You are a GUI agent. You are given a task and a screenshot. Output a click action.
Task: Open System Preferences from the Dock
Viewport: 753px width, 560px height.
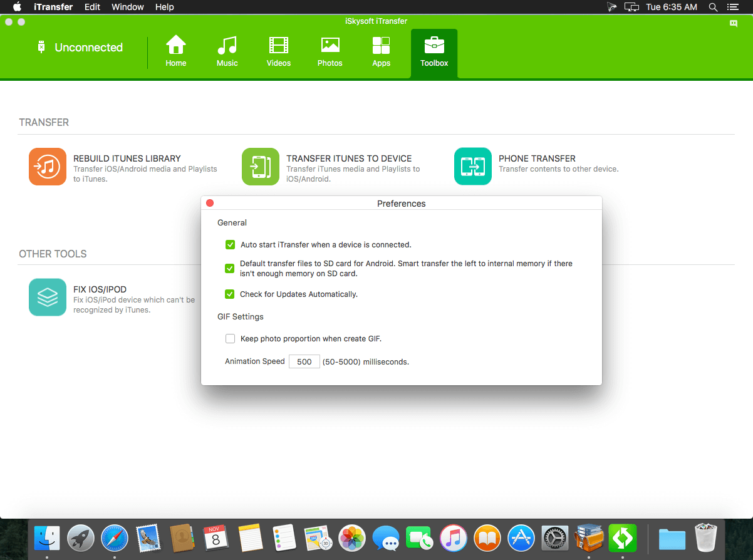tap(555, 538)
